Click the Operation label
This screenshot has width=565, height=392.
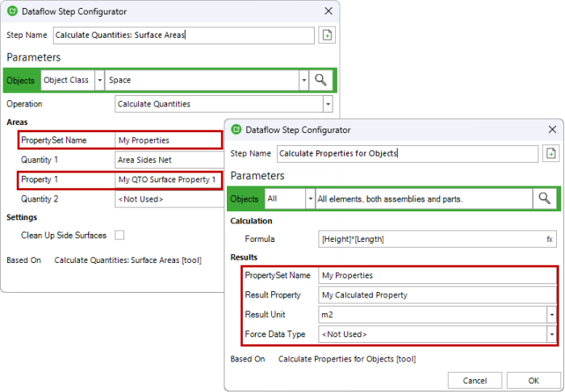pos(24,104)
